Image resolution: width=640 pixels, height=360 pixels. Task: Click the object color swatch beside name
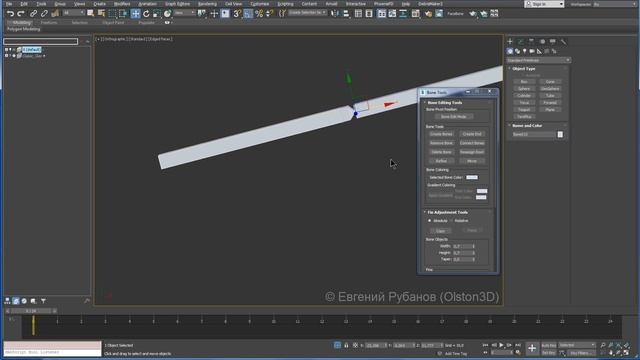pyautogui.click(x=560, y=134)
